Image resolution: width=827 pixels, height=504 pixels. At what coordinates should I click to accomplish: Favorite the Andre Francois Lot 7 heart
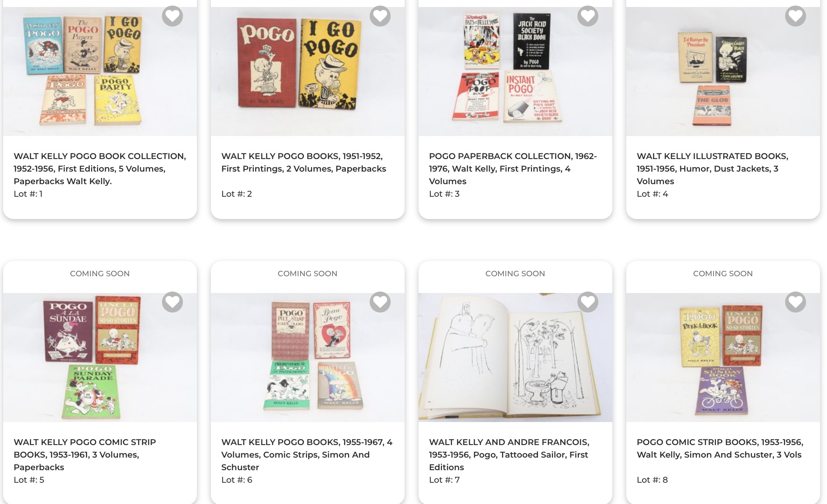coord(588,302)
